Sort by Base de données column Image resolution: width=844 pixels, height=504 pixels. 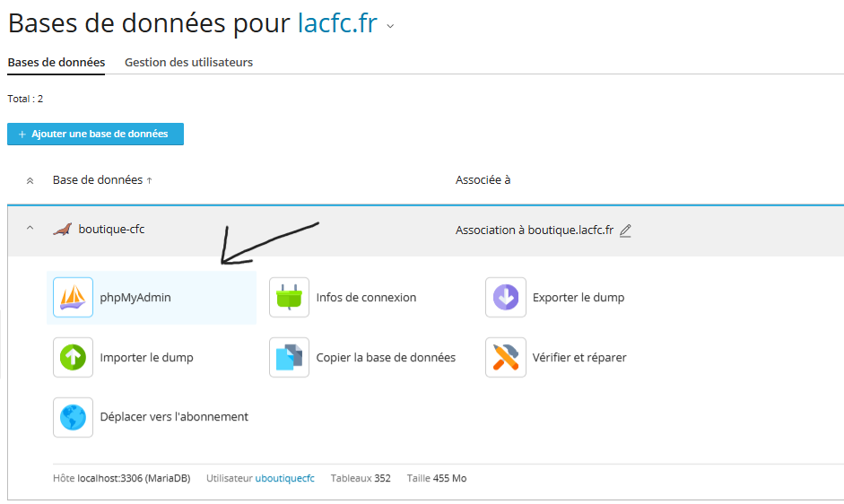pos(102,180)
